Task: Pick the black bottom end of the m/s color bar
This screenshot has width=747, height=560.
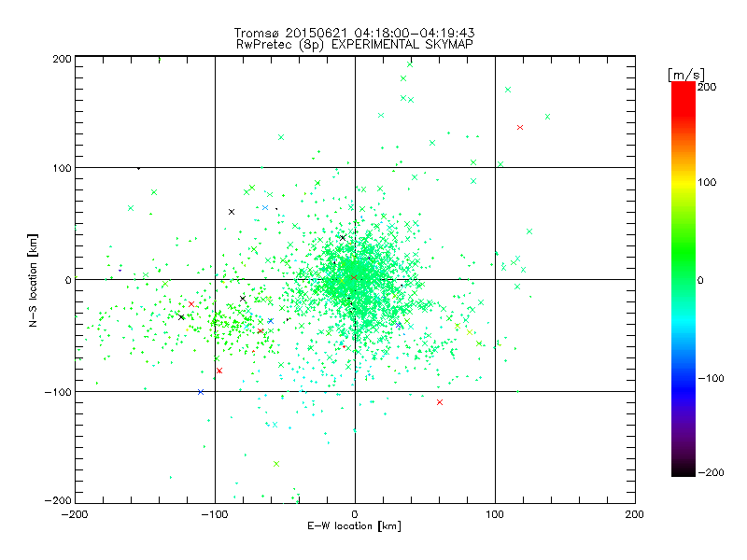Action: 684,471
